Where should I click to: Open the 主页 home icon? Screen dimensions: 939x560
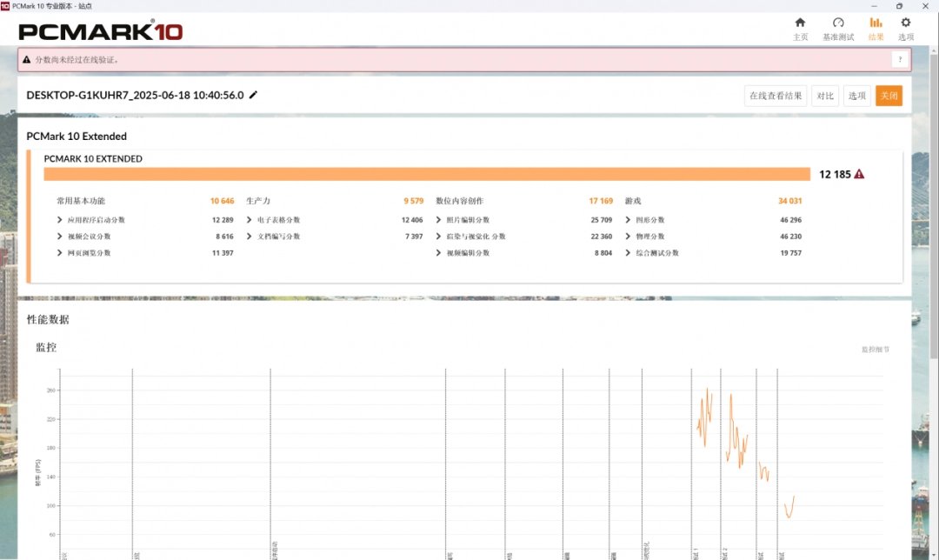pyautogui.click(x=800, y=23)
